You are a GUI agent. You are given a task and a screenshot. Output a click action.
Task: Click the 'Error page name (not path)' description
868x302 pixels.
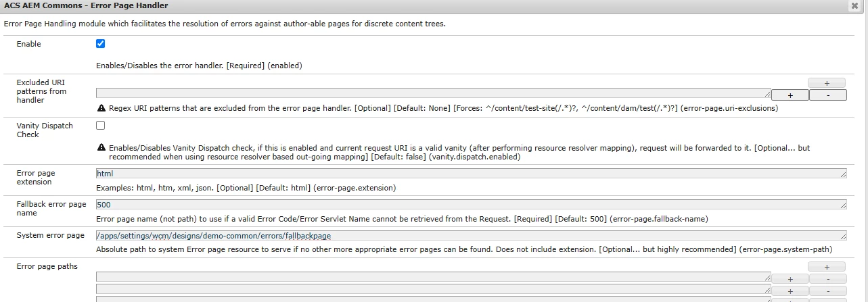403,219
